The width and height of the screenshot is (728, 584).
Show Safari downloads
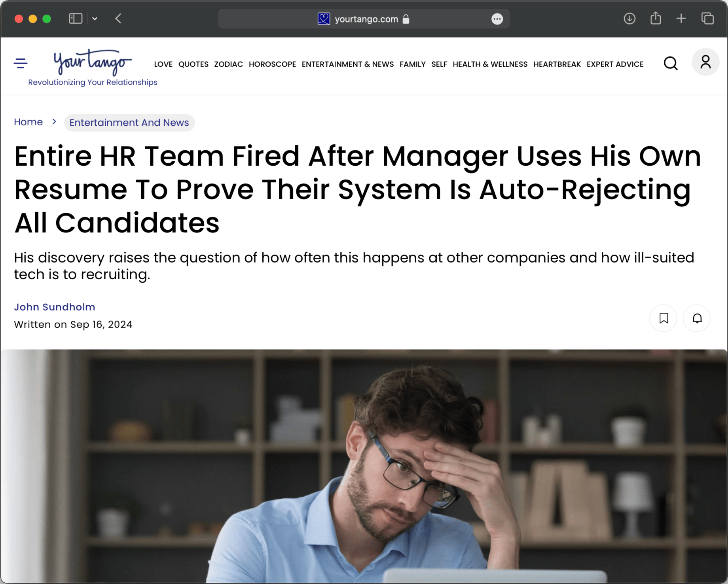(x=629, y=19)
